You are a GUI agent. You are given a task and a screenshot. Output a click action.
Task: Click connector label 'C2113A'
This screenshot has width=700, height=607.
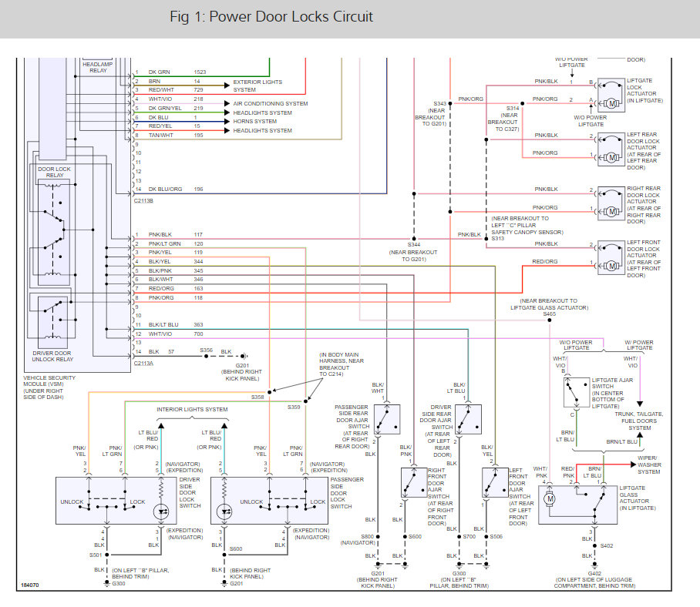click(143, 364)
